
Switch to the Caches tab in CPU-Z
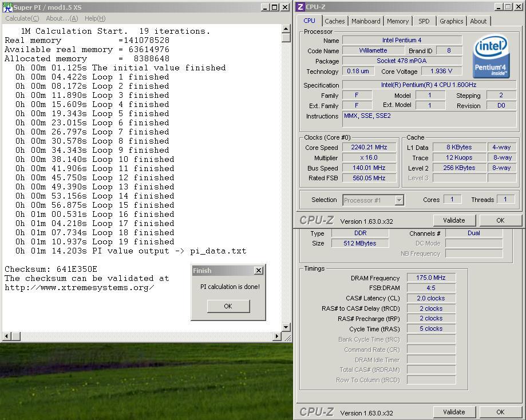(x=334, y=21)
